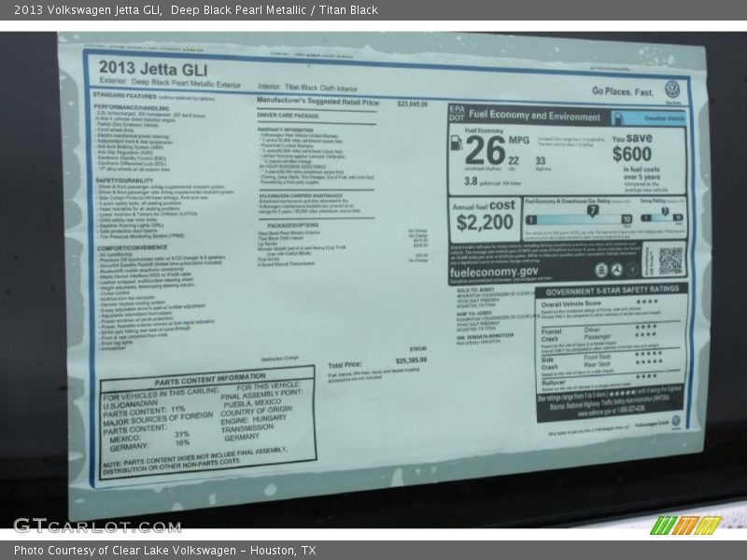Click the VW logo beside "Go Places. Fast."

671,90
